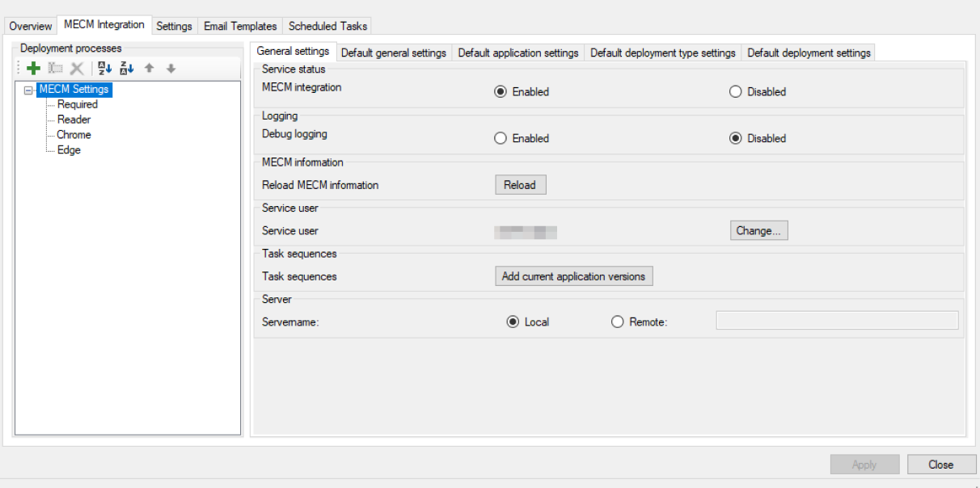This screenshot has width=980, height=488.
Task: Open the Settings tab
Action: [x=174, y=26]
